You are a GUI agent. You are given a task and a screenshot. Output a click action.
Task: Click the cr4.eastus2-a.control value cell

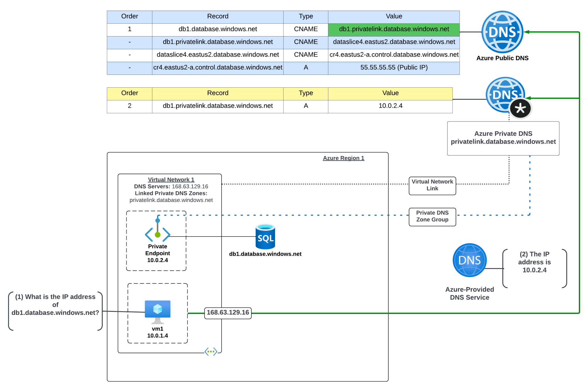pos(394,55)
